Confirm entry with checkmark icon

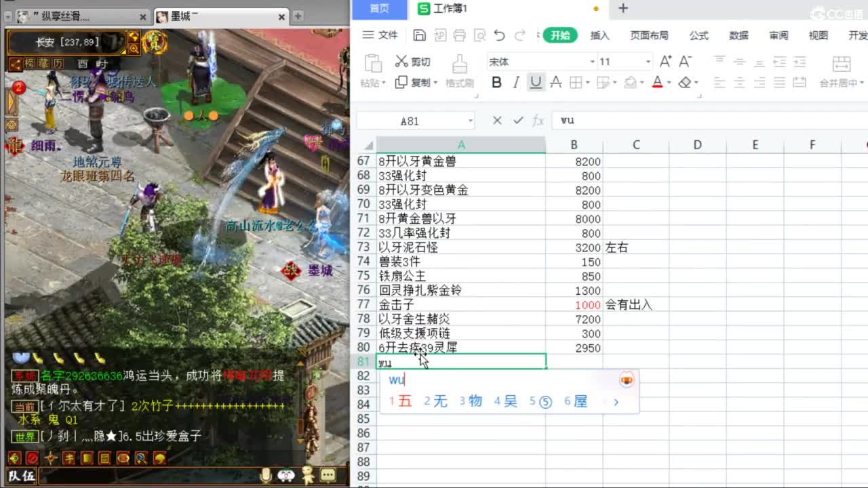point(518,120)
